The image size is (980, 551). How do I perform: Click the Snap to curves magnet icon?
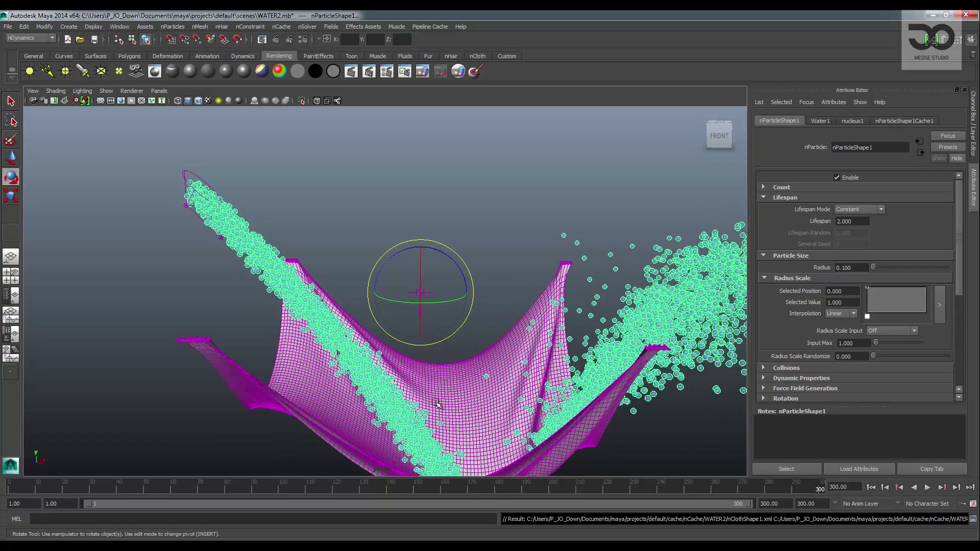point(184,39)
